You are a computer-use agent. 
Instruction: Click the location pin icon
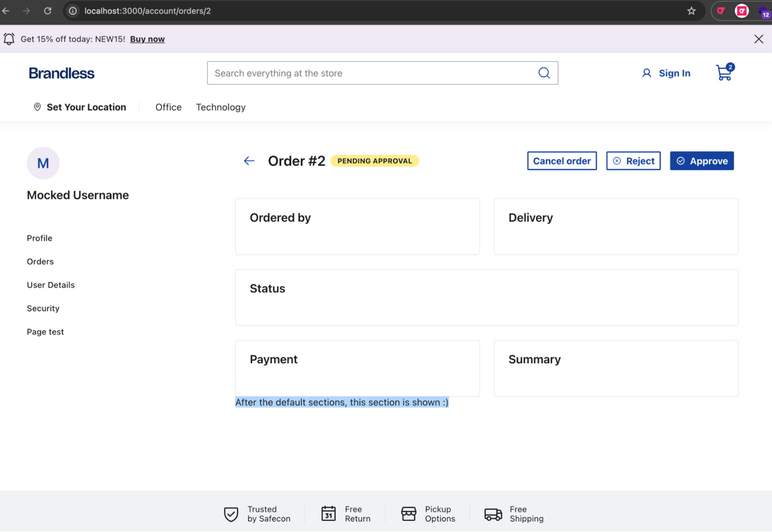(37, 107)
